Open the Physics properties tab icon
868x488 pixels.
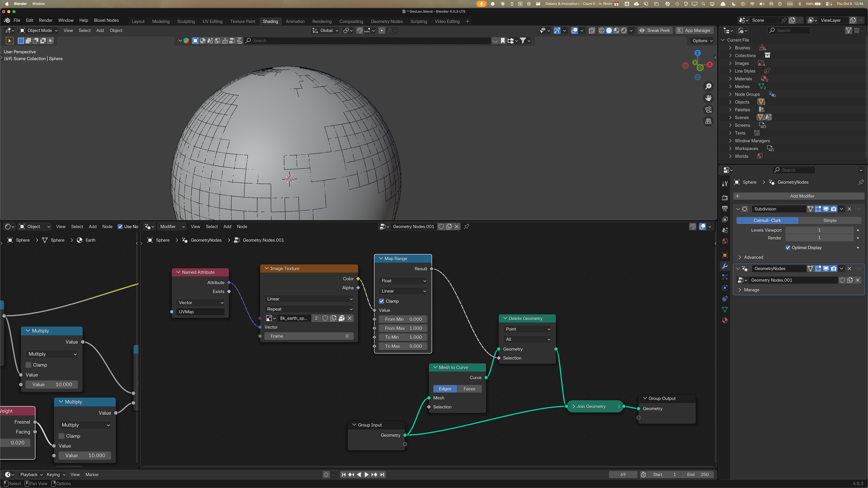[x=725, y=288]
